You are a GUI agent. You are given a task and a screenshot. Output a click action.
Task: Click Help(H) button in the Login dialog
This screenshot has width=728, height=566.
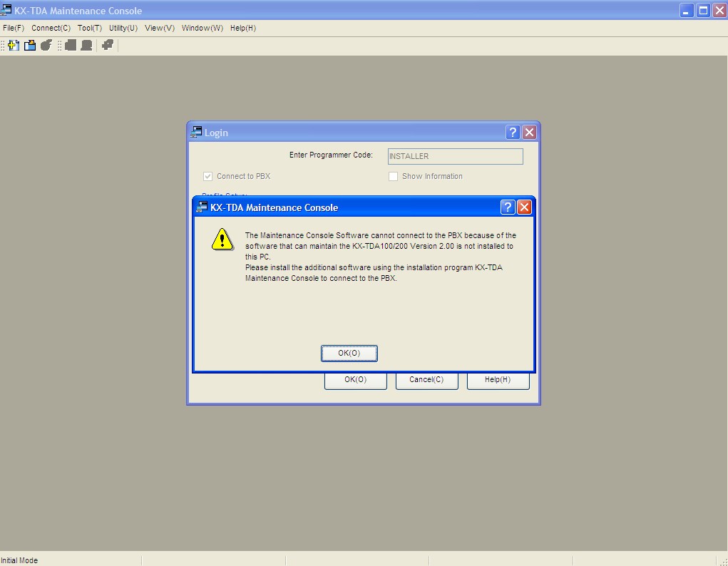498,381
